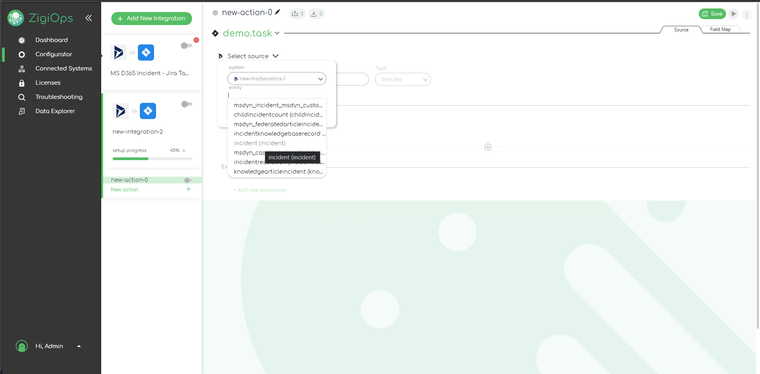
Task: Click Jira icon in new-integration-2 card
Action: pyautogui.click(x=147, y=111)
